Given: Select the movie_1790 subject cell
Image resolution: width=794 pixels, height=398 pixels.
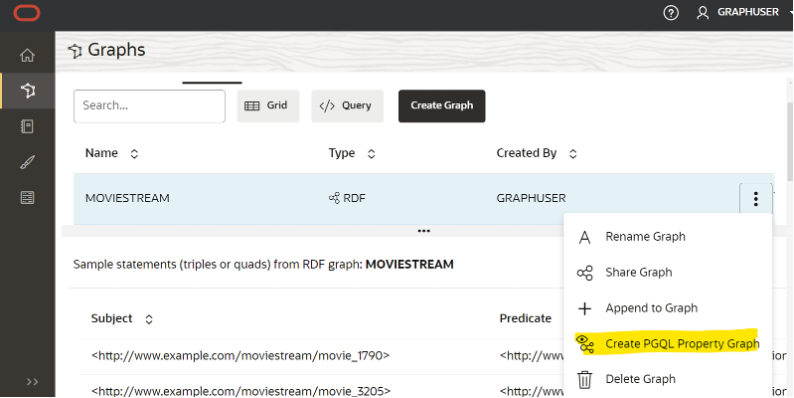Looking at the screenshot, I should coord(241,355).
